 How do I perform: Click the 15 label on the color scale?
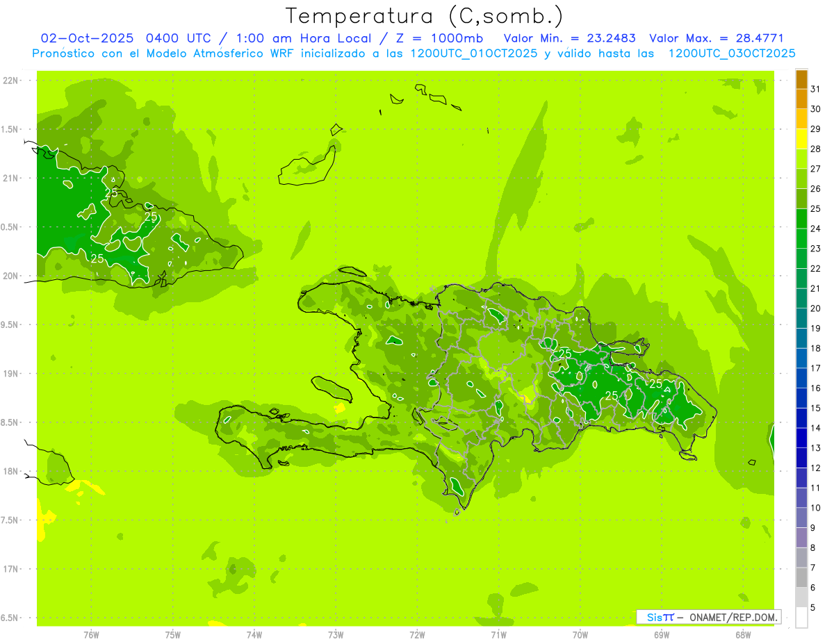pyautogui.click(x=815, y=408)
